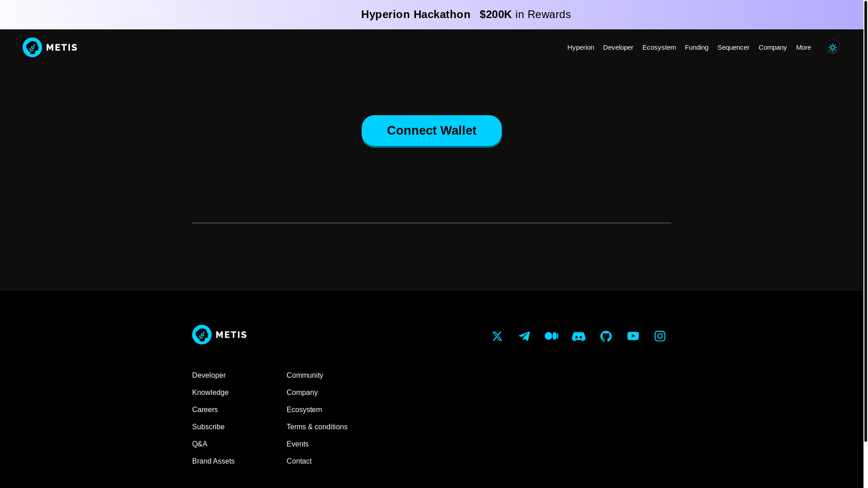Screen dimensions: 868x488
Task: Open the Developer nav menu in header
Action: point(618,47)
